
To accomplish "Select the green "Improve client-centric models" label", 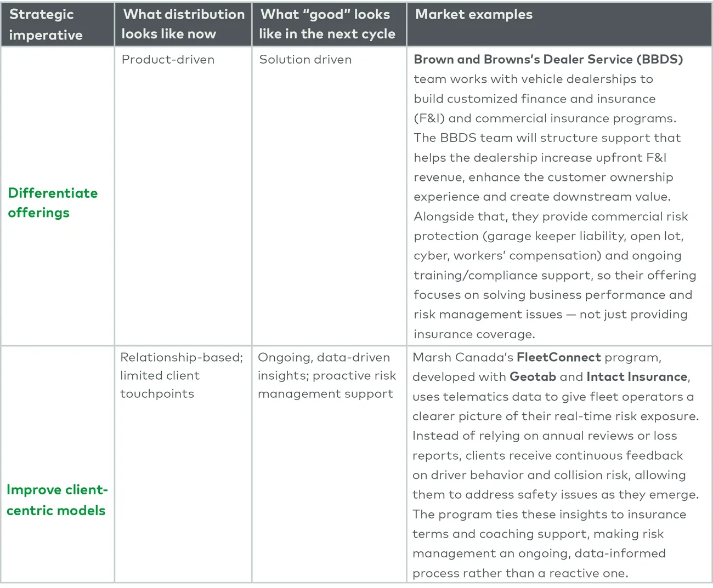I will pos(56,500).
